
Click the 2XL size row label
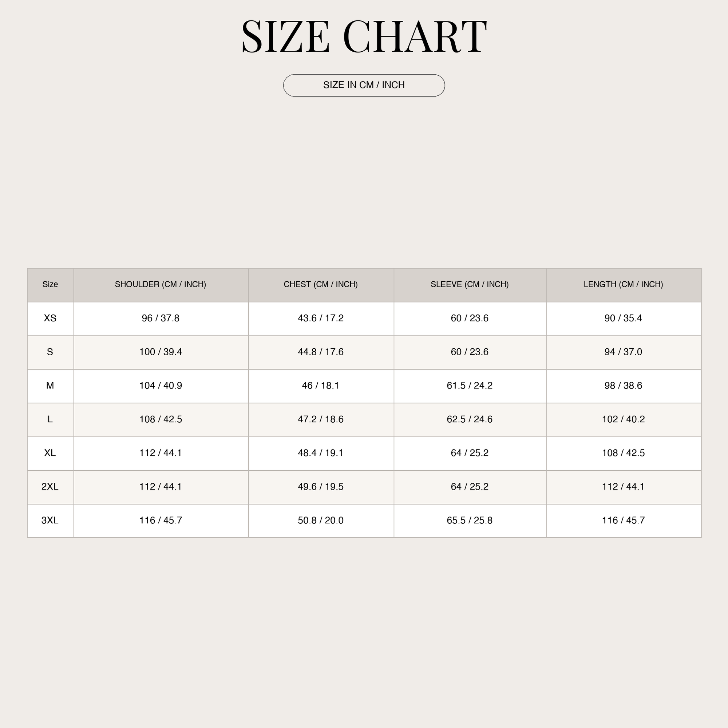(50, 486)
